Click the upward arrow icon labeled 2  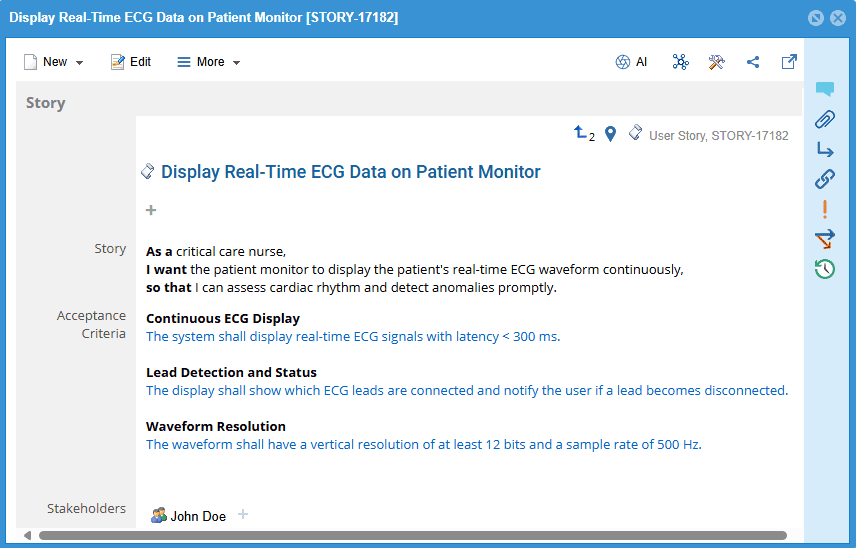pyautogui.click(x=583, y=133)
